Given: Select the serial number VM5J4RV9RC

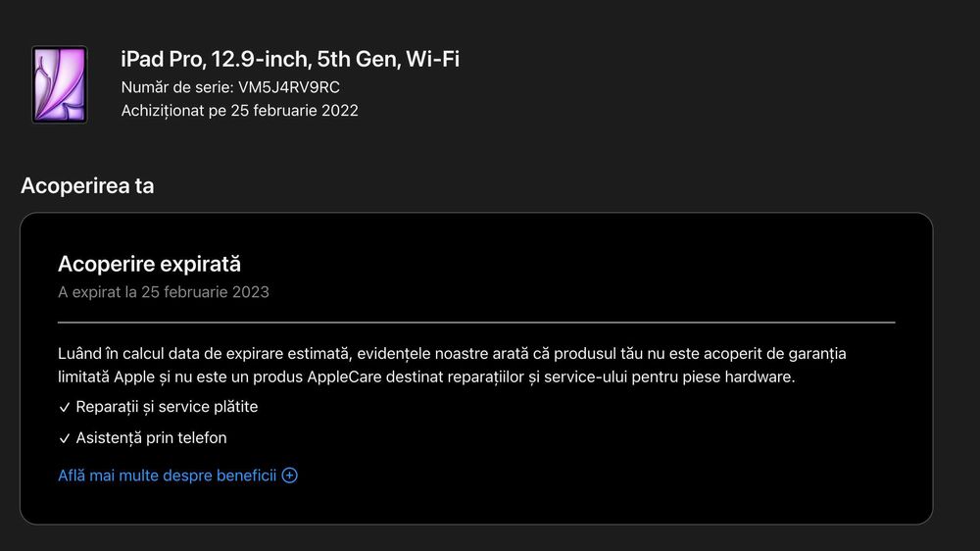Looking at the screenshot, I should coord(289,87).
